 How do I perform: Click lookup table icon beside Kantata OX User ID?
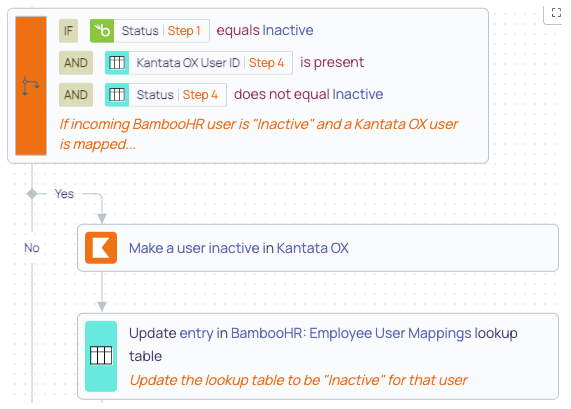coord(117,63)
